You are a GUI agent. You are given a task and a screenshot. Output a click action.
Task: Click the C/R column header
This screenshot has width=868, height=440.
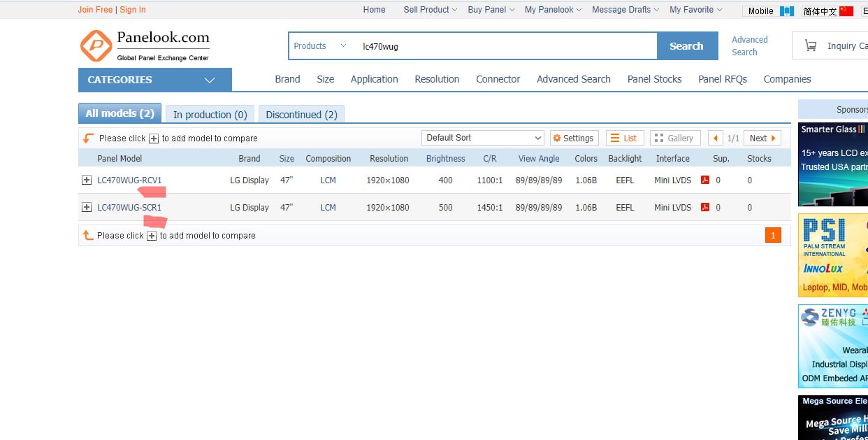pyautogui.click(x=490, y=159)
